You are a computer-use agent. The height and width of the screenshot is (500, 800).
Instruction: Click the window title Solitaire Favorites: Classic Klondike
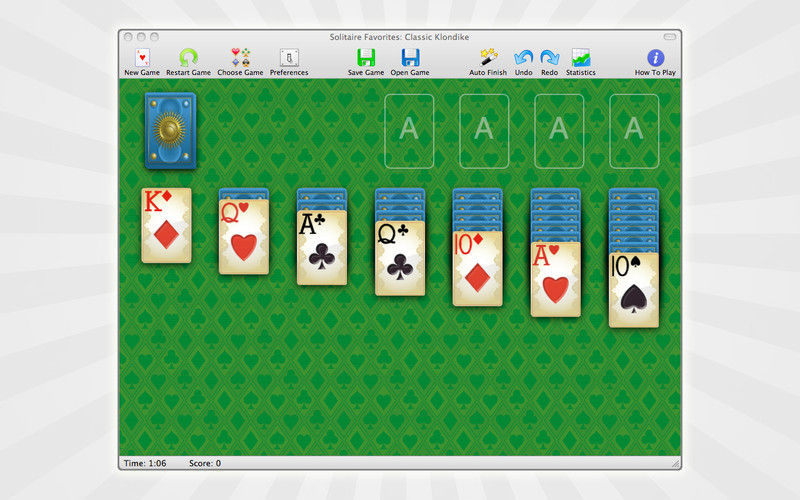coord(399,37)
